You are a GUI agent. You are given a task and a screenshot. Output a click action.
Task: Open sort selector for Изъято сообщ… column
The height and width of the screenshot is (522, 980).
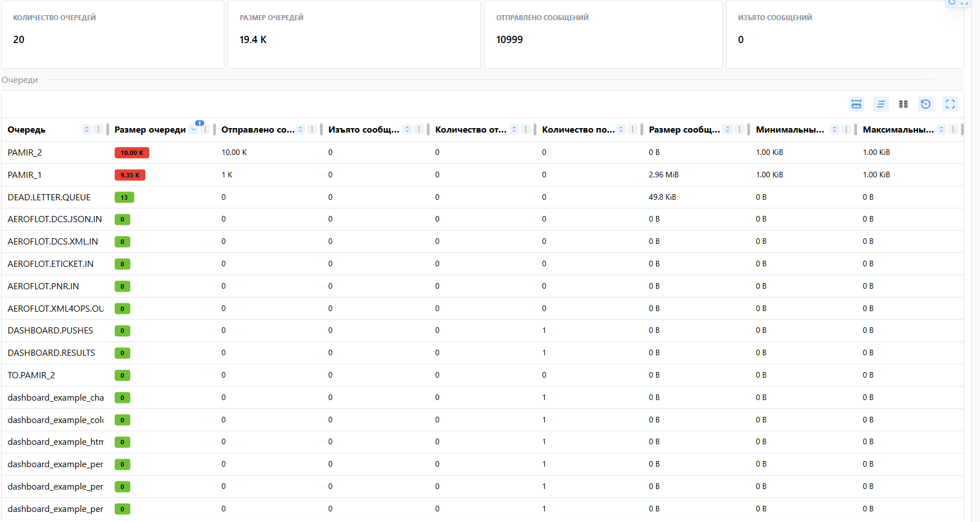tap(407, 130)
